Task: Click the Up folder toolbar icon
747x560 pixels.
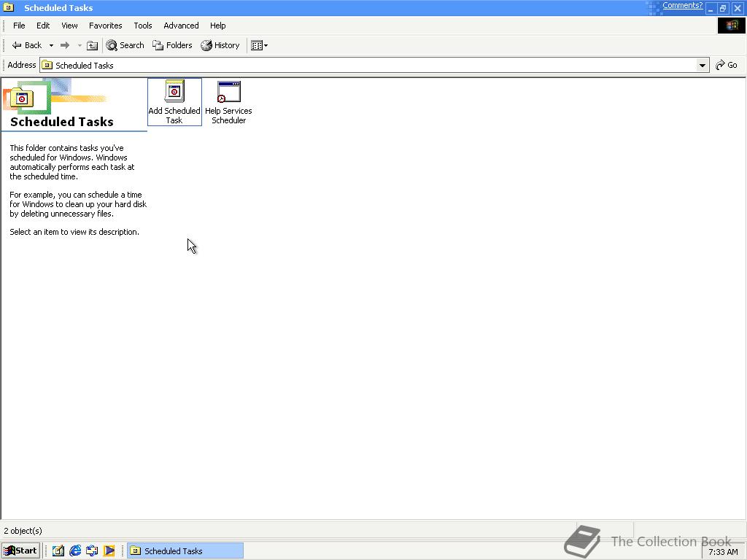Action: point(92,45)
